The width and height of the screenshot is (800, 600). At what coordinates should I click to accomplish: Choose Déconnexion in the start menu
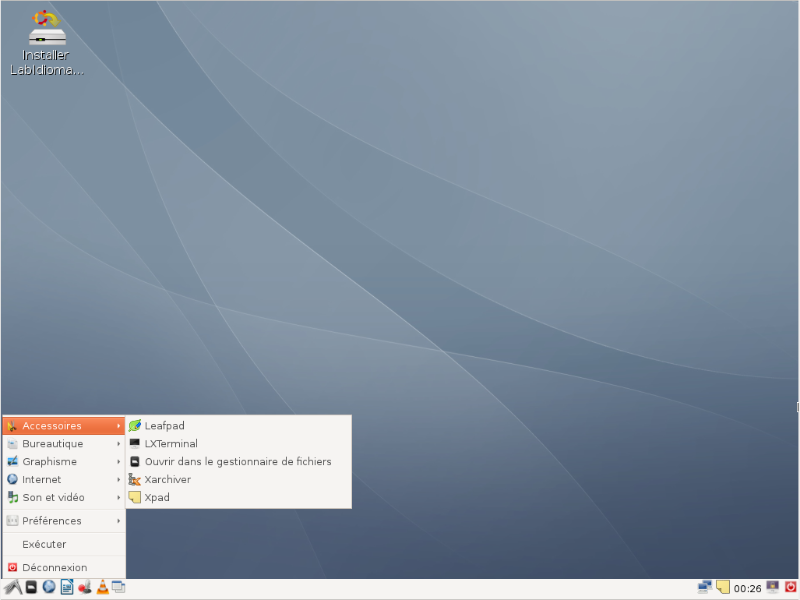(x=54, y=568)
